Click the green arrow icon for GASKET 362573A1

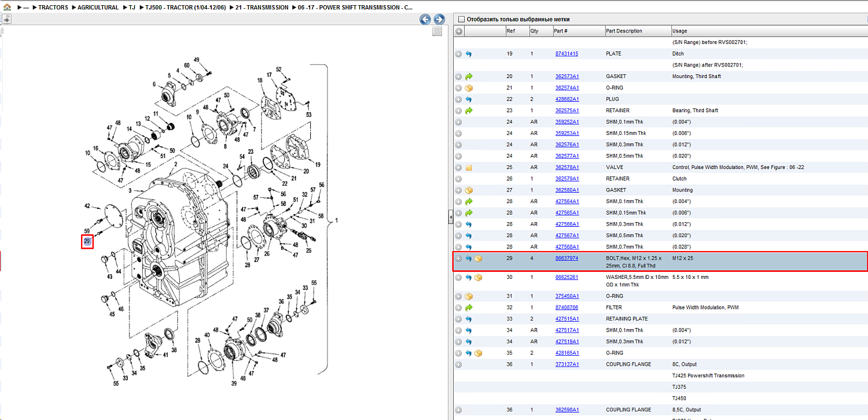click(x=469, y=76)
